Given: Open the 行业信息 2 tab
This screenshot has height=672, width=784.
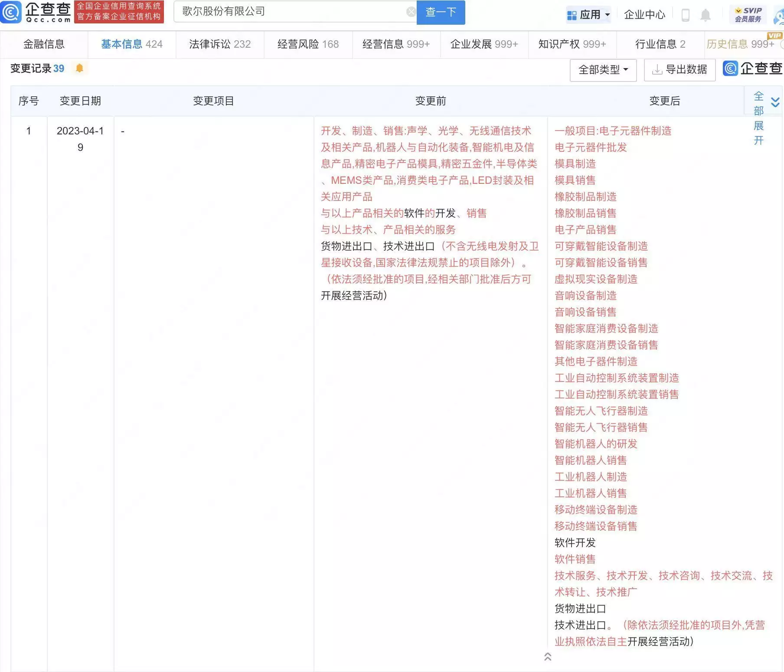Looking at the screenshot, I should coord(660,44).
